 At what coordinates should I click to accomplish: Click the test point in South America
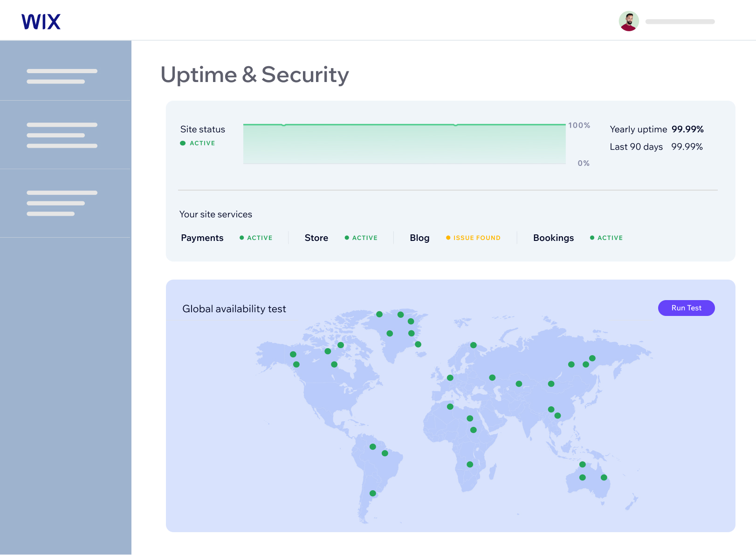coord(372,447)
